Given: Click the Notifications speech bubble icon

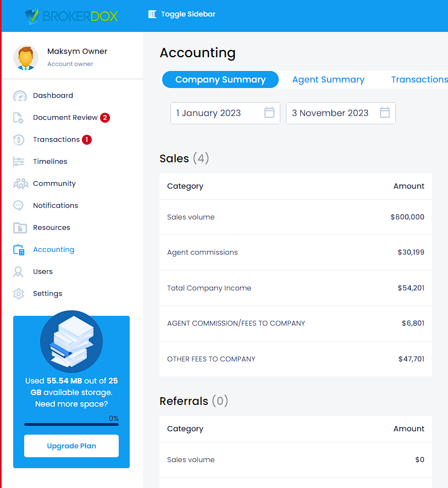Looking at the screenshot, I should click(18, 206).
